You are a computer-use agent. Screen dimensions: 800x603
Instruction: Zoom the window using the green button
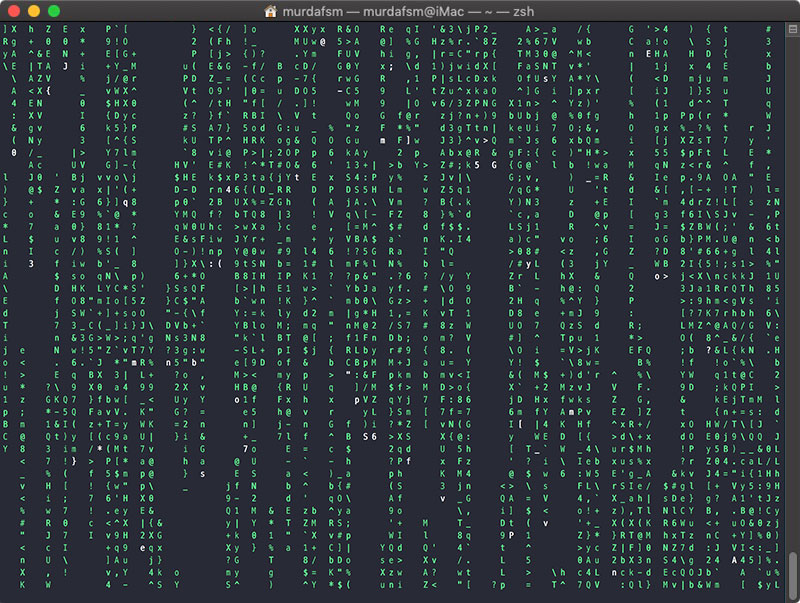coord(54,11)
